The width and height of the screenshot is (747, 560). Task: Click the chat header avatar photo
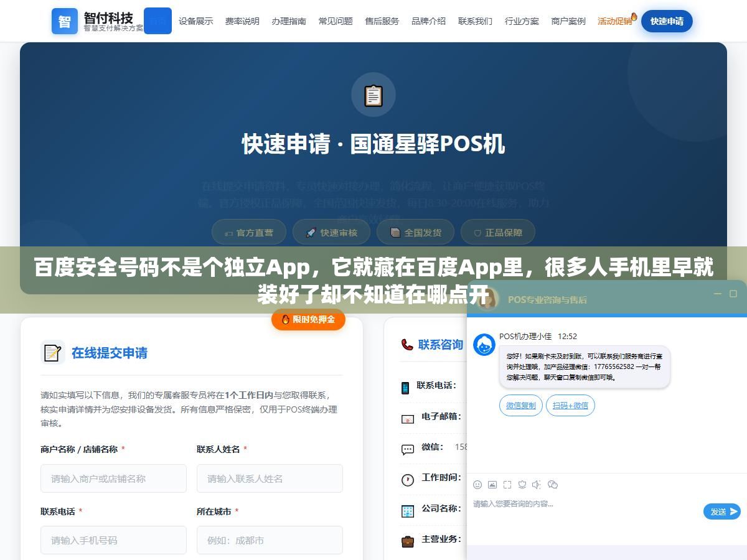pos(487,299)
